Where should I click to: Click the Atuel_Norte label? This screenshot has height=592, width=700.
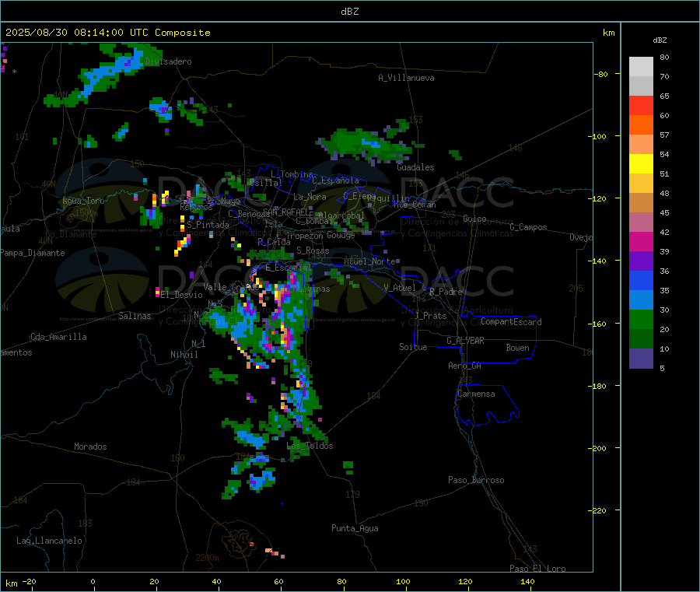[x=369, y=261]
